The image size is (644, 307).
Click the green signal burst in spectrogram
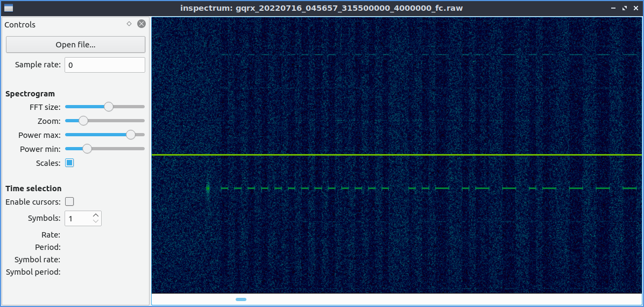(x=208, y=188)
